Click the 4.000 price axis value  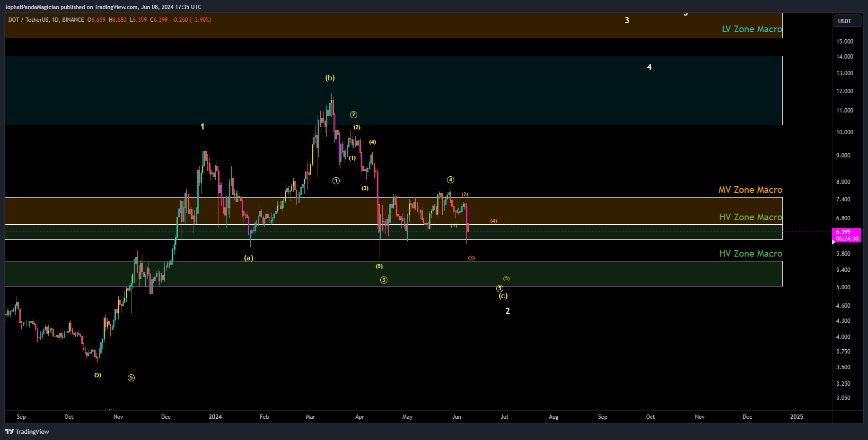click(x=843, y=337)
